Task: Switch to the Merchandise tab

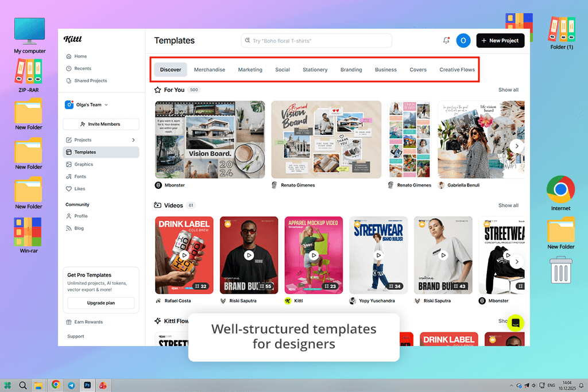Action: tap(209, 69)
